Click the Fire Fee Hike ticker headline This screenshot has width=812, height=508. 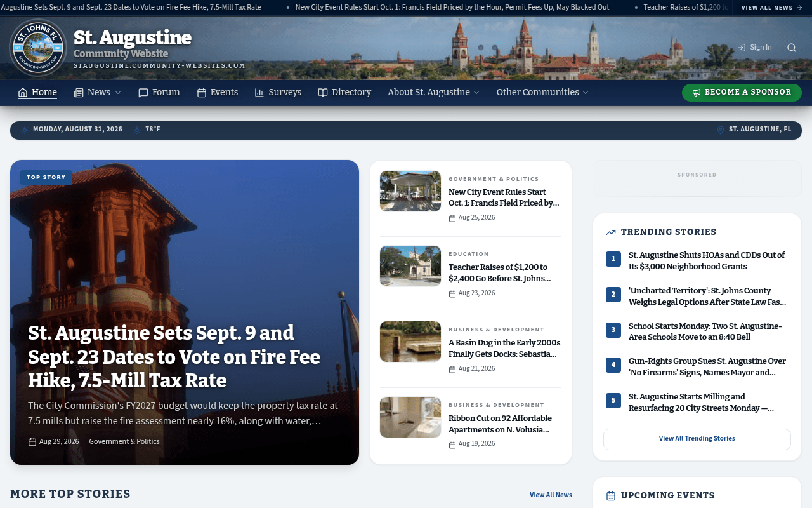[x=131, y=8]
